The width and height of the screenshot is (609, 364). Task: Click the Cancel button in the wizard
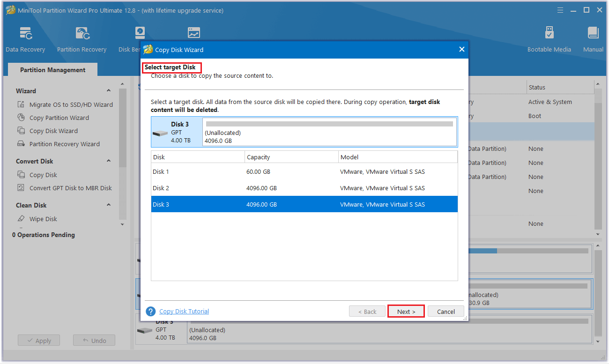[446, 312]
